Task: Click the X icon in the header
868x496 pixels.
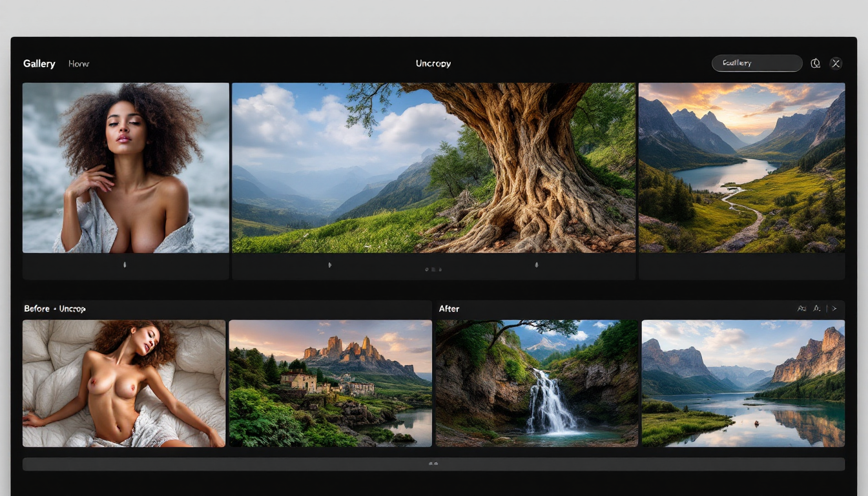Action: pos(836,63)
